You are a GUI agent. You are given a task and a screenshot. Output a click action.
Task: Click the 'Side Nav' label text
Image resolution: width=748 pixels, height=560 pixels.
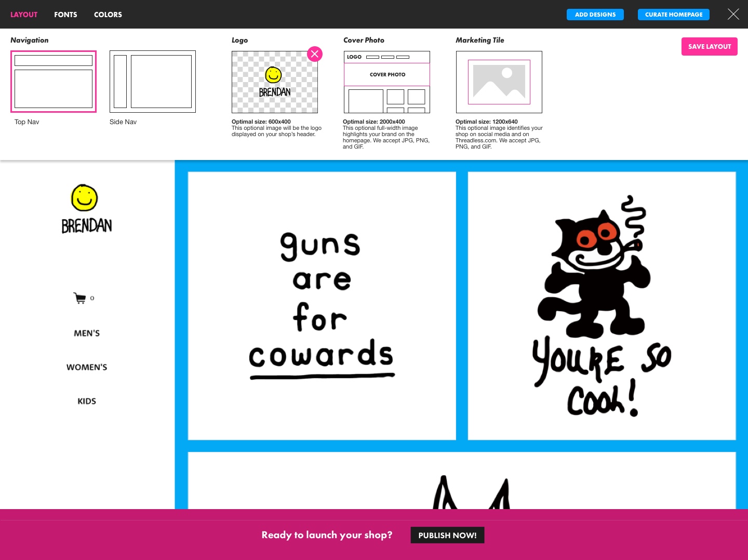[123, 122]
